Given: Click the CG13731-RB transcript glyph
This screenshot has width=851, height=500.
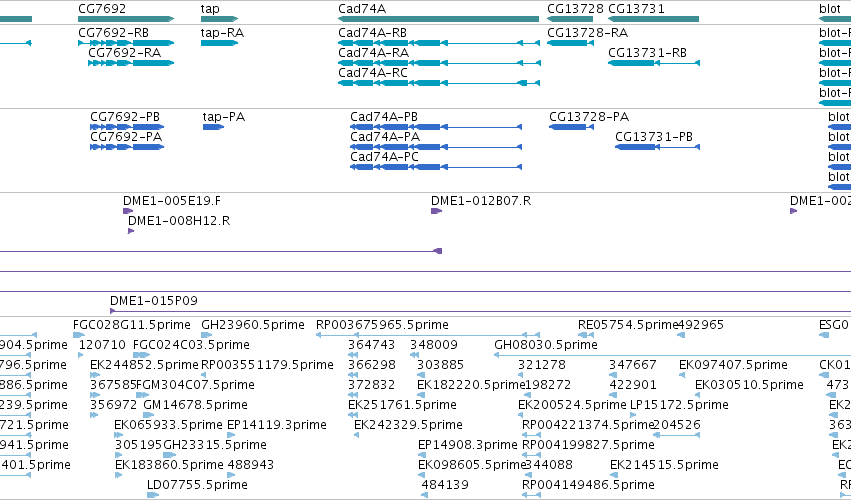Looking at the screenshot, I should coord(653,63).
